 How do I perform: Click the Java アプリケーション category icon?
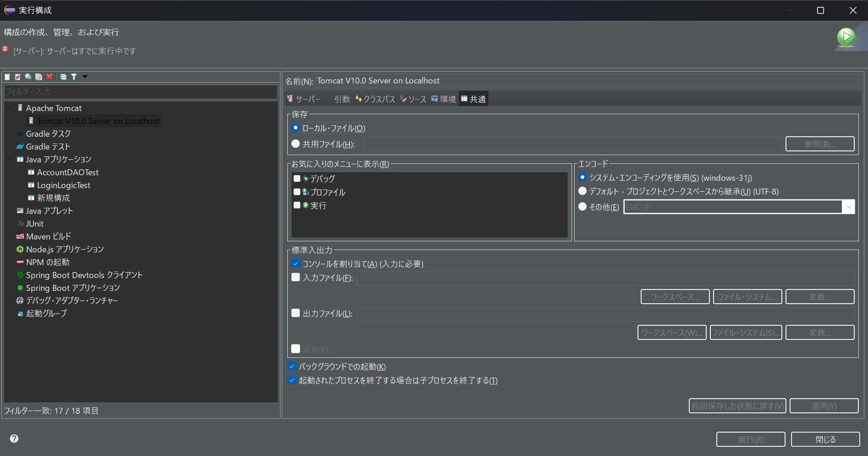point(20,160)
